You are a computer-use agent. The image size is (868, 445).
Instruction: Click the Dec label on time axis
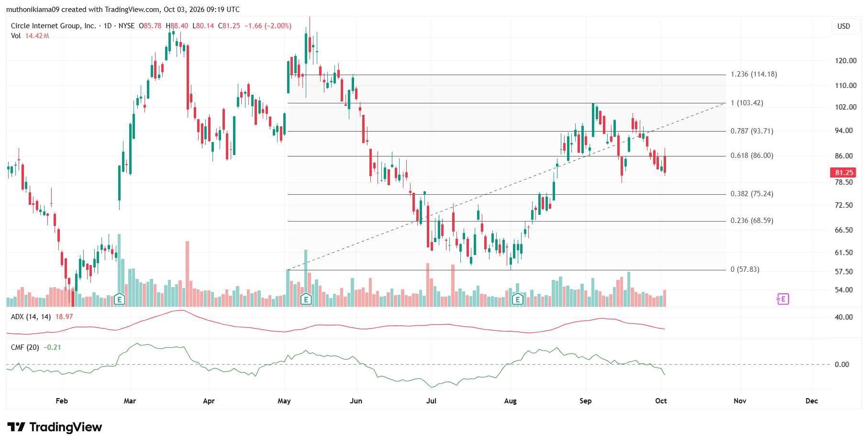[812, 401]
